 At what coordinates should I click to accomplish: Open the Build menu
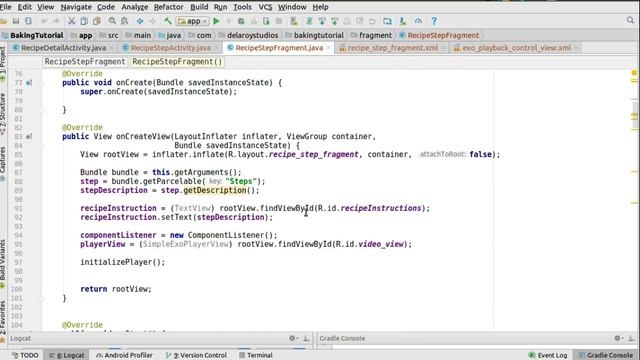[199, 7]
